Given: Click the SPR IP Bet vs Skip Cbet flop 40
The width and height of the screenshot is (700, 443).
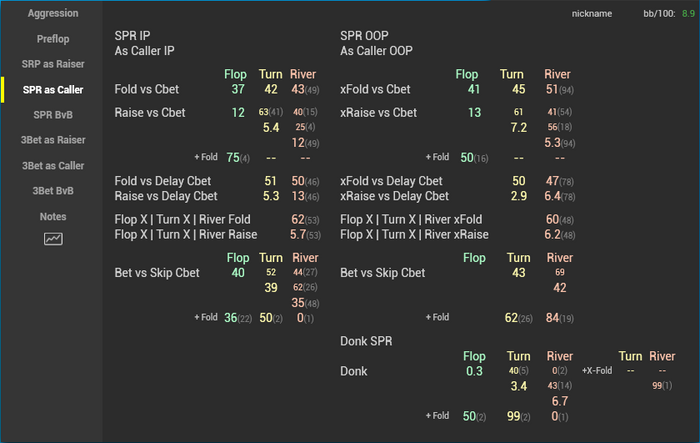Looking at the screenshot, I should 238,272.
